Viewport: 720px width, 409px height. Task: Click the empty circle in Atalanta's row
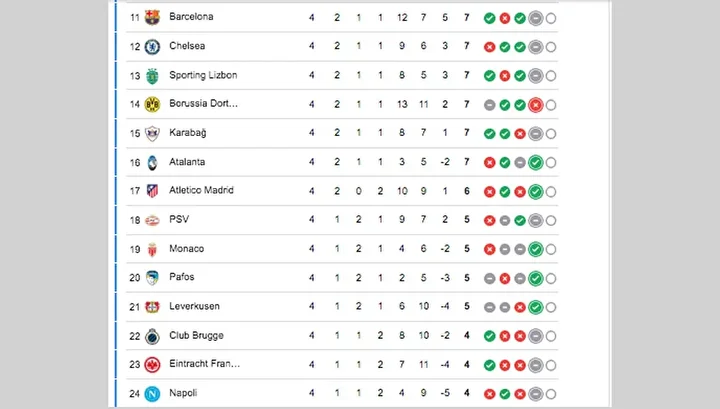tap(551, 163)
